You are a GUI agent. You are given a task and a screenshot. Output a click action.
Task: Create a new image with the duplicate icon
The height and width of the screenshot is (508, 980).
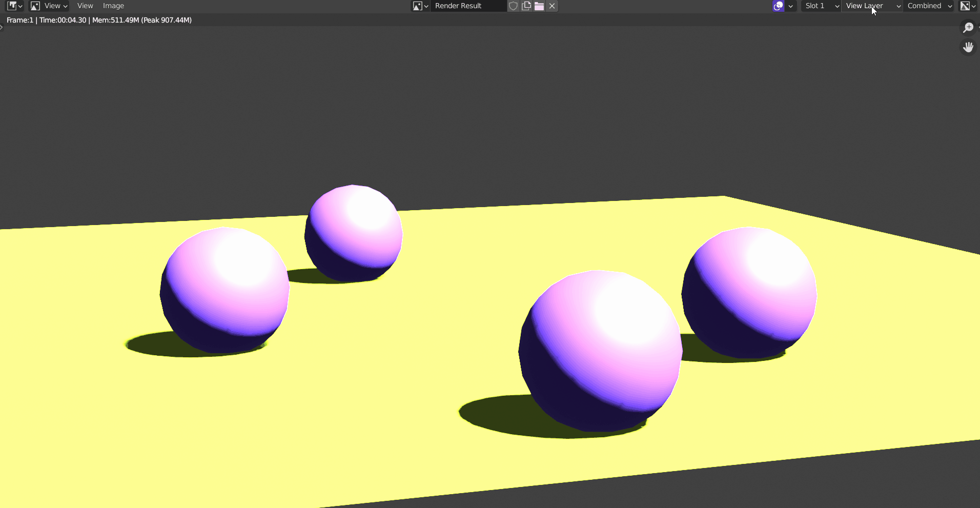[526, 6]
